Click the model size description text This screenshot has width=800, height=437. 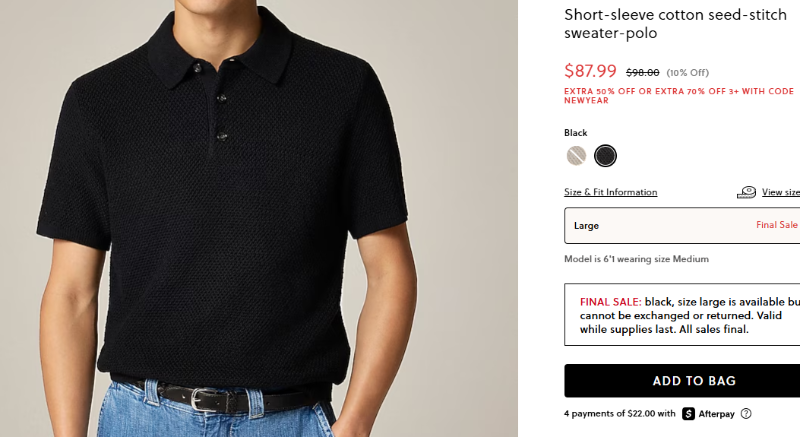click(636, 259)
